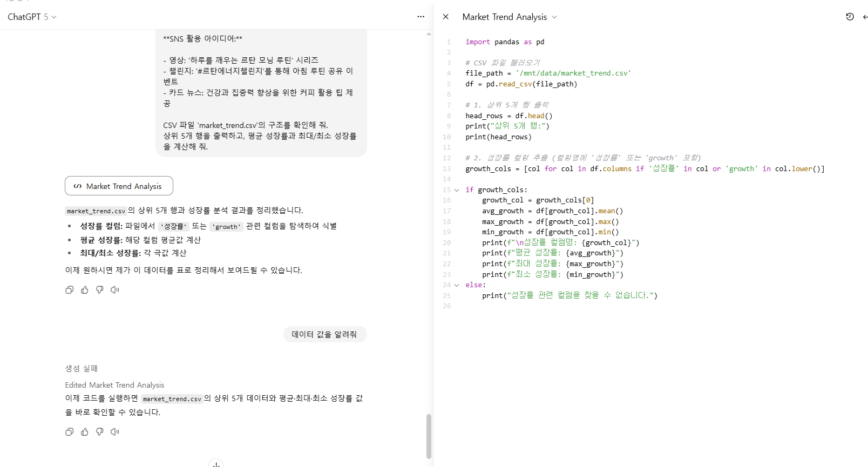Open canvas version history clock icon
This screenshot has height=467, width=868.
(850, 17)
